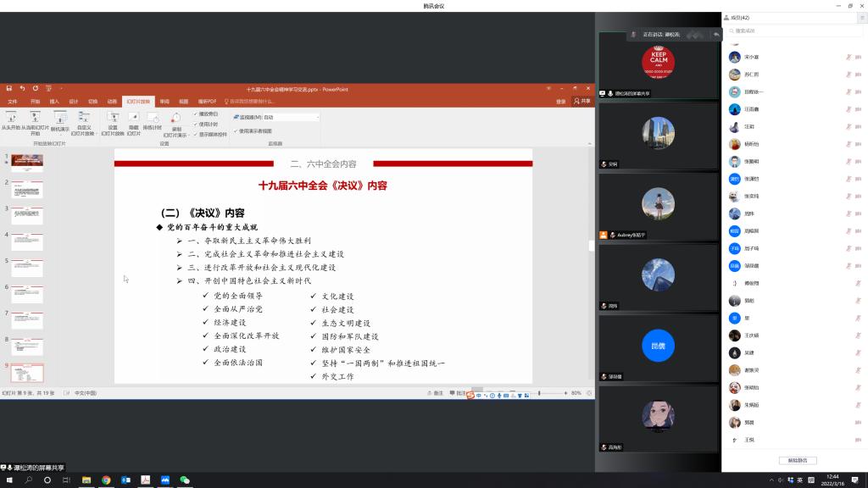
Task: Uncheck the 使用演示者视图 checkbox
Action: pyautogui.click(x=236, y=131)
